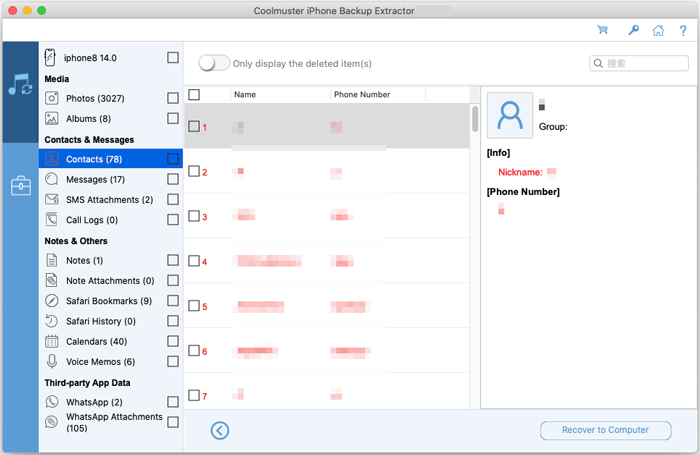700x455 pixels.
Task: Check the select-all checkbox in table header
Action: tap(194, 95)
